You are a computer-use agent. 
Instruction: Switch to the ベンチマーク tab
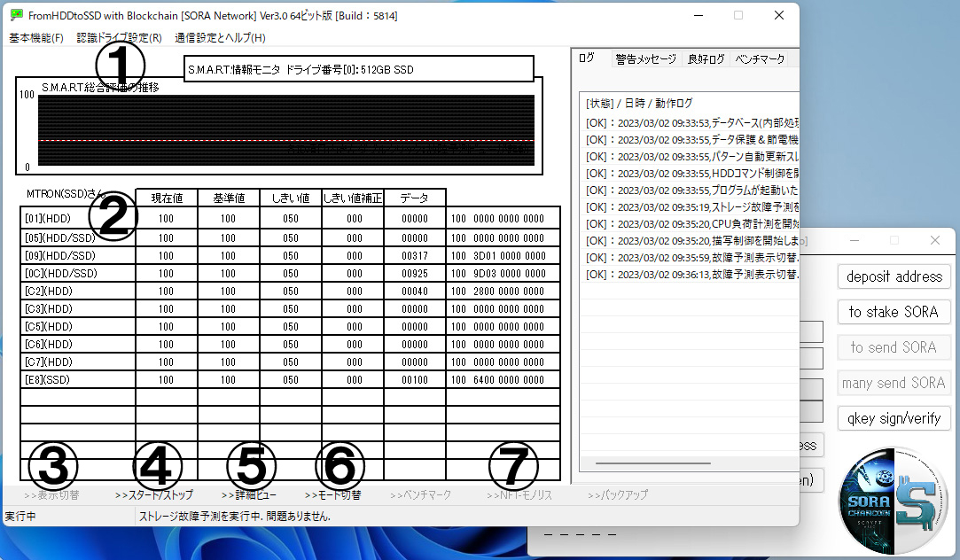coord(760,58)
